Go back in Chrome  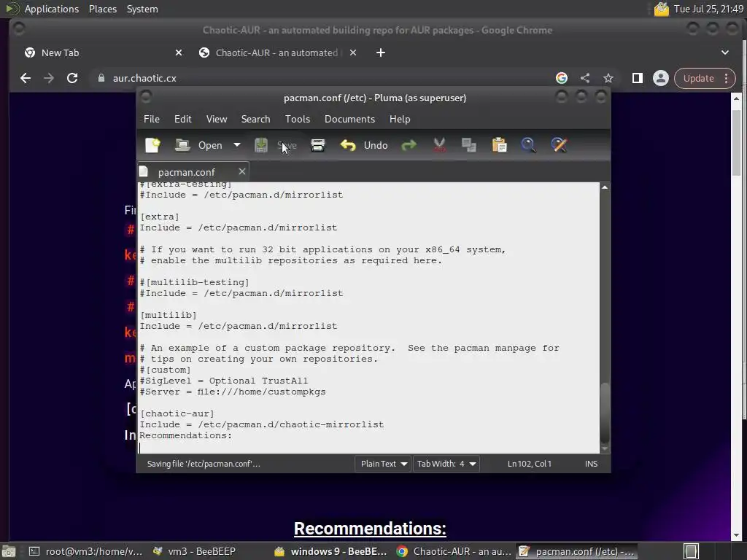[x=26, y=78]
